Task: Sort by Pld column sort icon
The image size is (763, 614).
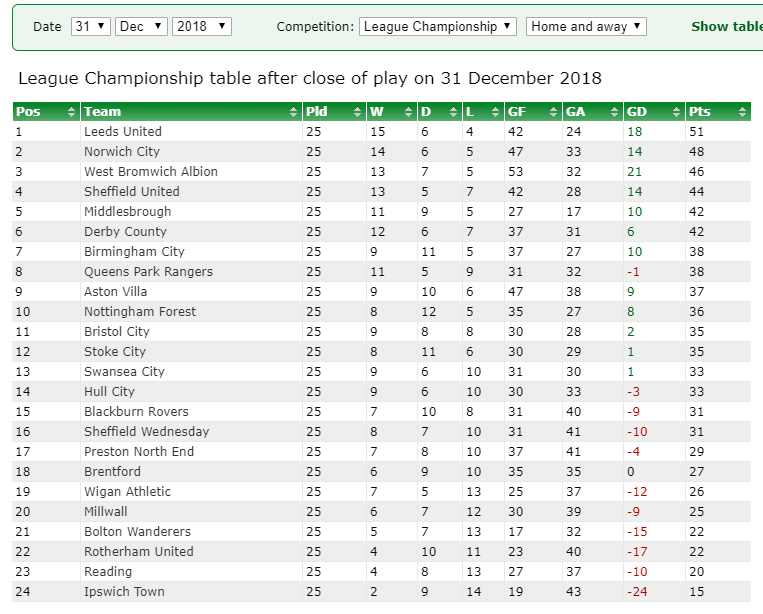Action: pyautogui.click(x=358, y=112)
